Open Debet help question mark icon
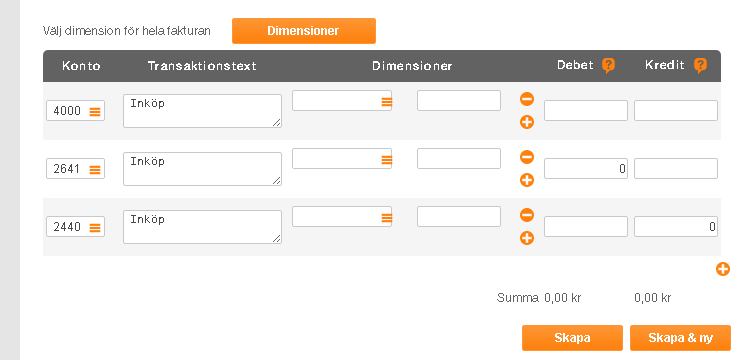The height and width of the screenshot is (360, 747). [x=608, y=65]
